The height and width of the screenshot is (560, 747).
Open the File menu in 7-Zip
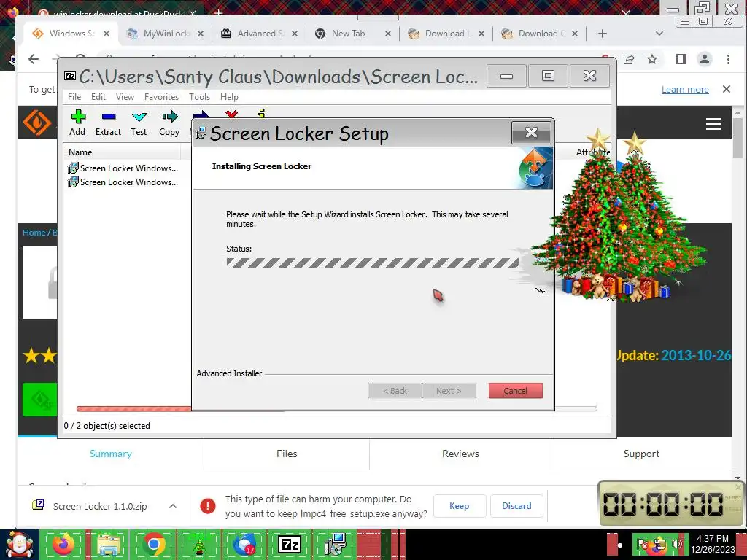(x=74, y=97)
